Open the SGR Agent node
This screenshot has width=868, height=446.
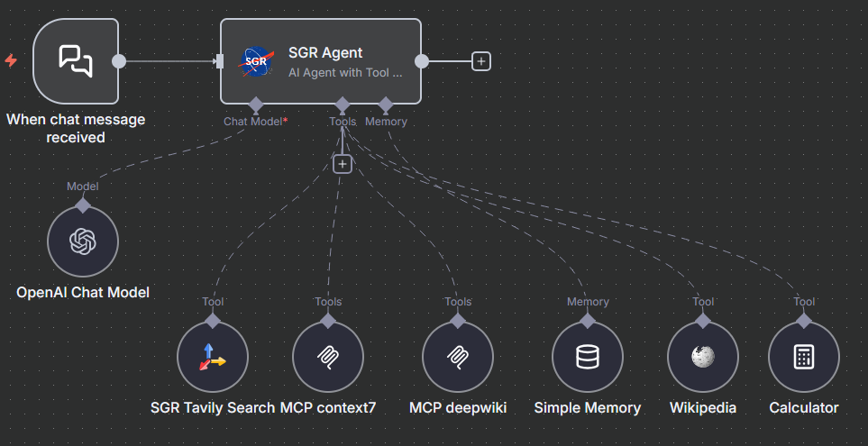(321, 61)
